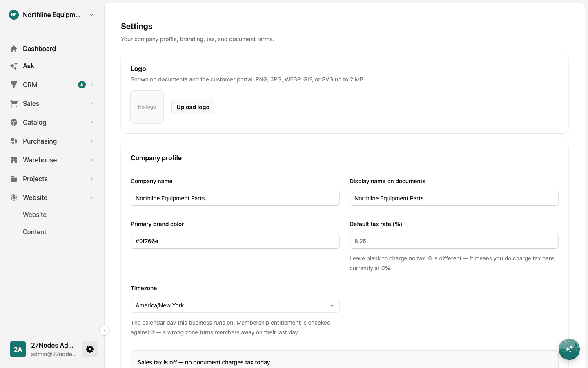Expand the Warehouse section chevron
588x368 pixels.
(x=91, y=160)
